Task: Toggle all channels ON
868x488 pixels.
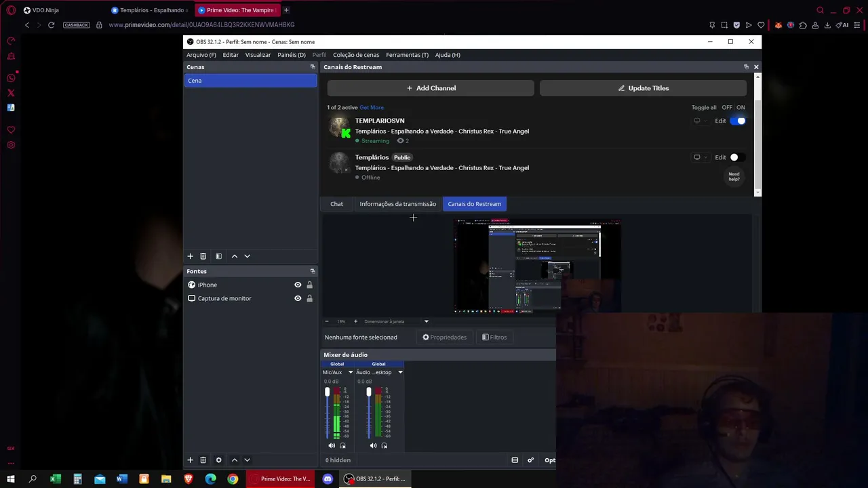Action: (741, 107)
